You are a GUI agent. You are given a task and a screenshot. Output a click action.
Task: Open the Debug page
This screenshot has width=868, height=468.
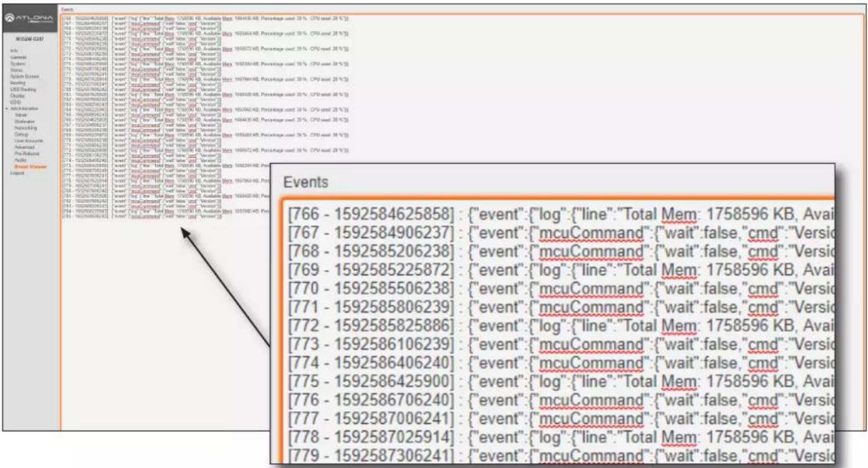[21, 134]
